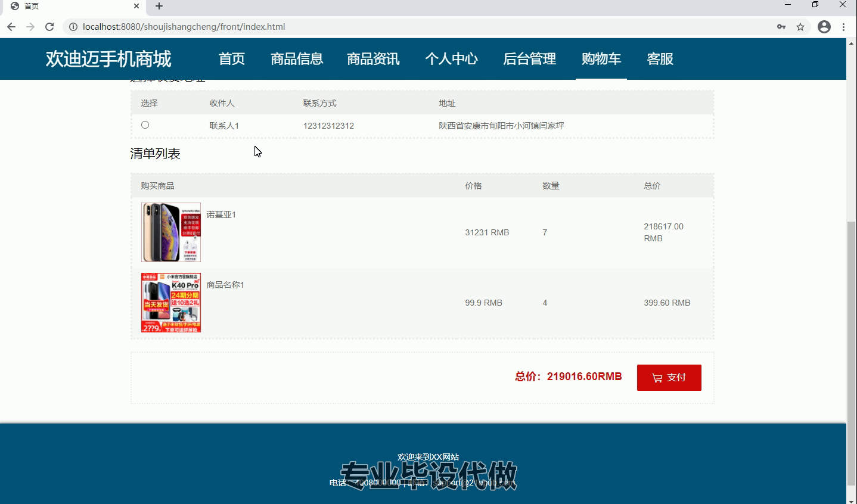Open a new browser tab
857x504 pixels.
159,6
